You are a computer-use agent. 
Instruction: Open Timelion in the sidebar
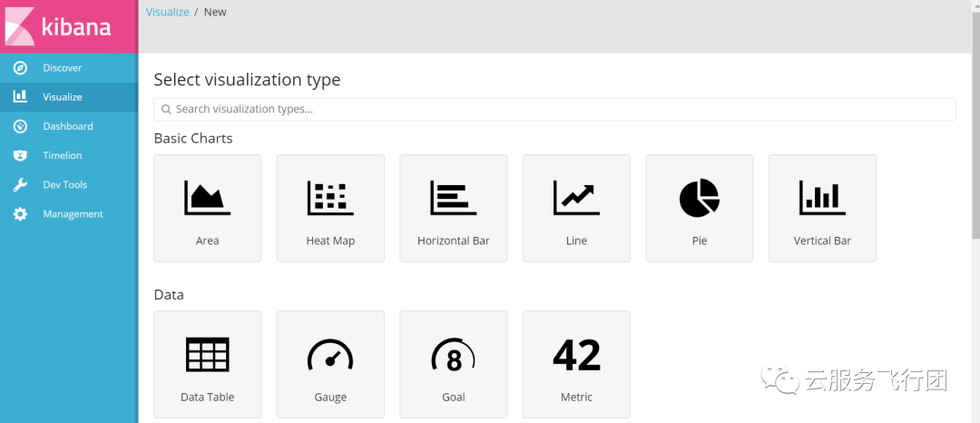tap(62, 155)
